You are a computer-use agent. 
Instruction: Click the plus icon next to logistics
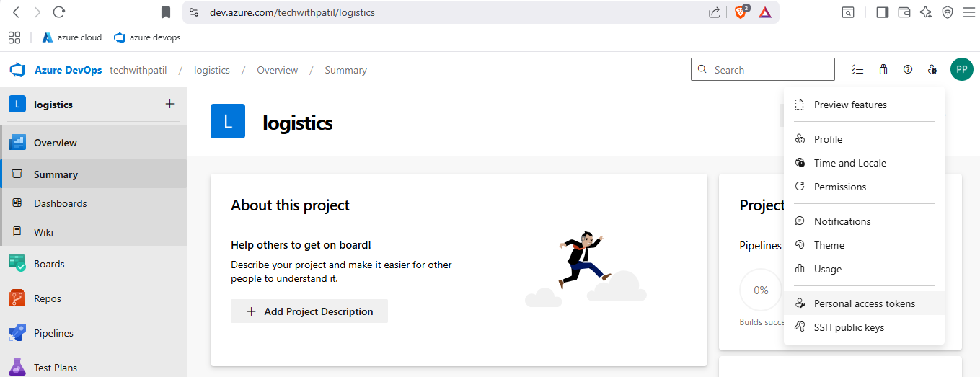[170, 105]
